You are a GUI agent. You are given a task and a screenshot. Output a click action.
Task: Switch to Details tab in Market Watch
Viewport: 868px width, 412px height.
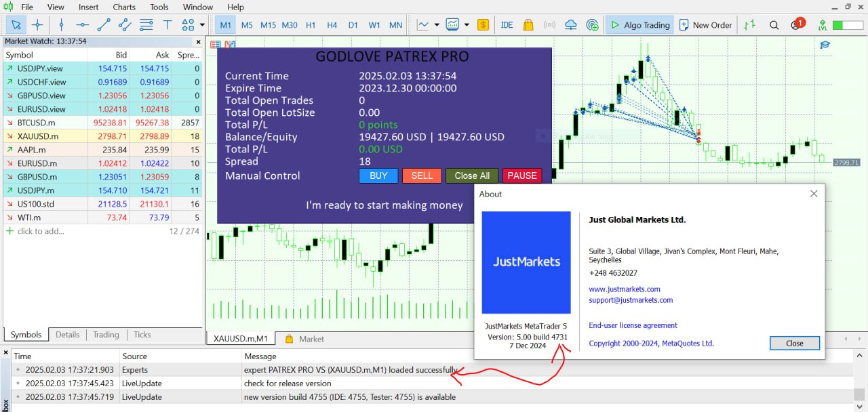click(67, 335)
